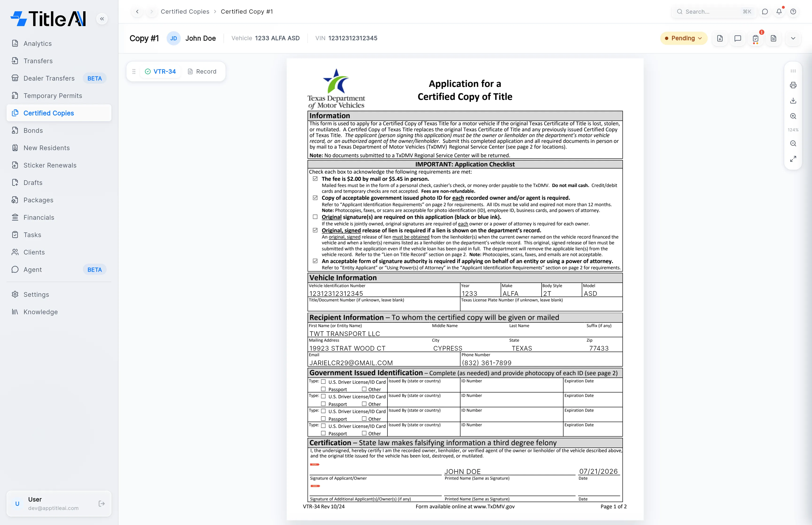Open Analytics in sidebar
The width and height of the screenshot is (812, 525).
tap(59, 43)
